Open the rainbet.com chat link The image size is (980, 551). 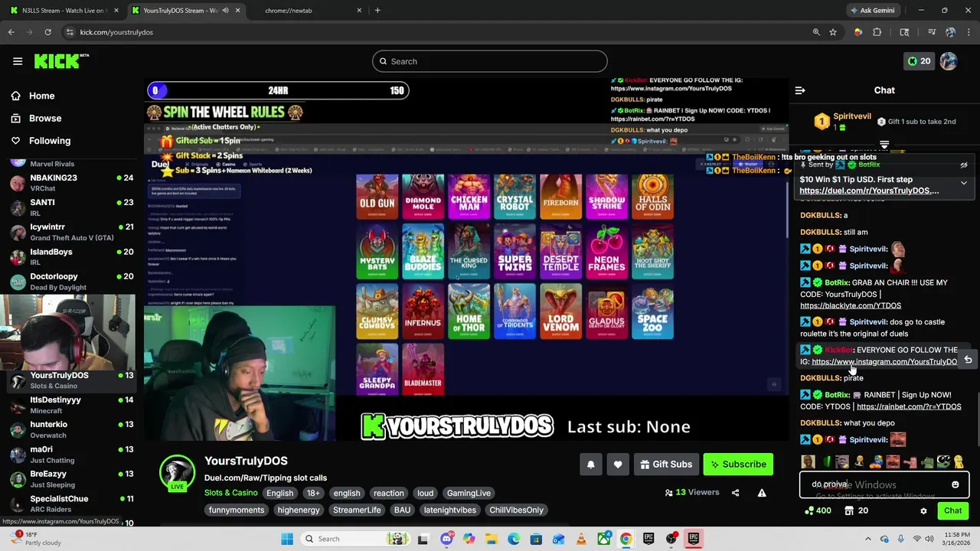pyautogui.click(x=909, y=407)
